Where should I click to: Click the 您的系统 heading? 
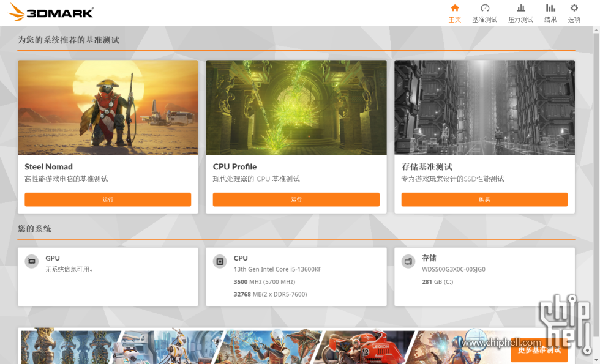point(34,229)
